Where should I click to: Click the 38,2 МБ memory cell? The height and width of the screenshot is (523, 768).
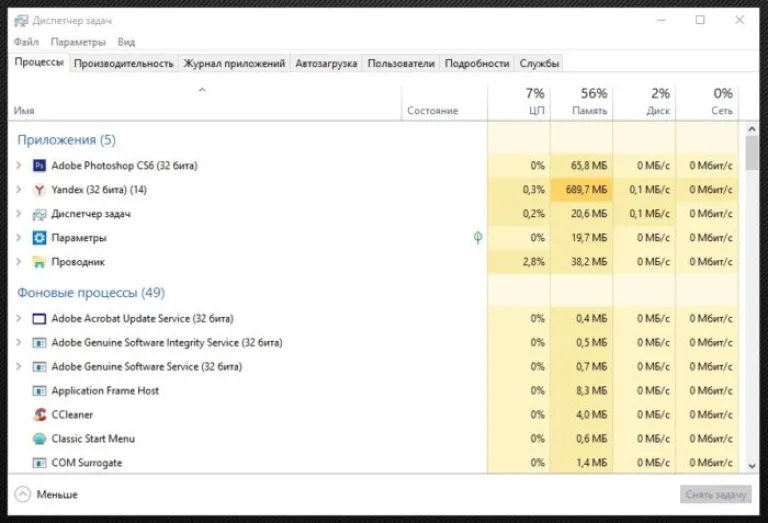pyautogui.click(x=581, y=262)
